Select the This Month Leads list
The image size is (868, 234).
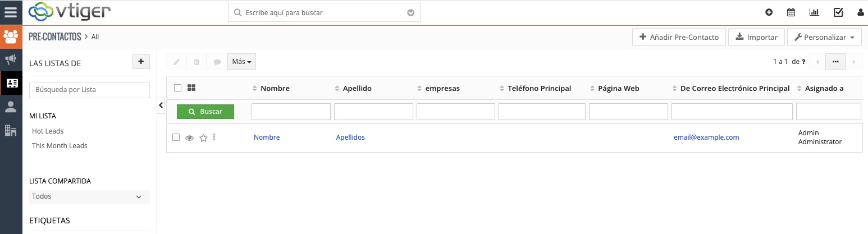60,146
